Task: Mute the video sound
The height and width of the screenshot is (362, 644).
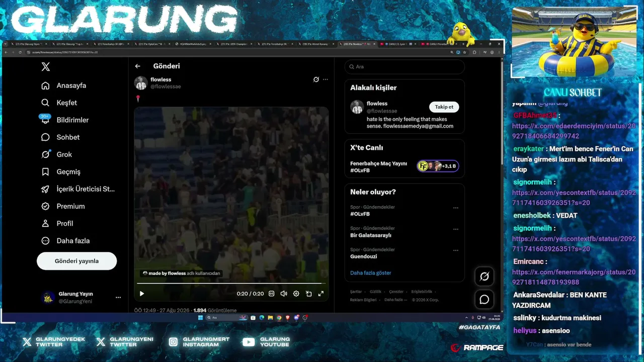Action: click(x=284, y=294)
